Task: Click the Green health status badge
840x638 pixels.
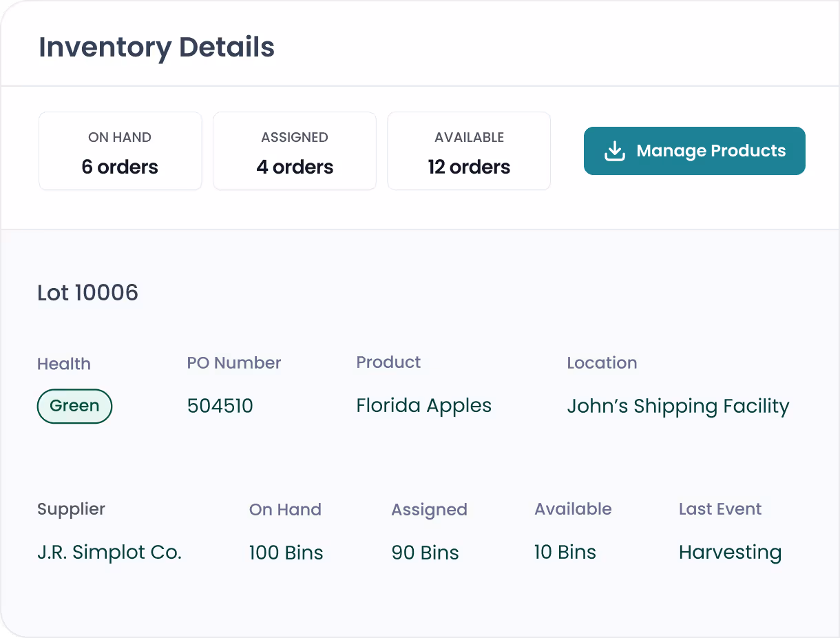Action: (x=74, y=406)
